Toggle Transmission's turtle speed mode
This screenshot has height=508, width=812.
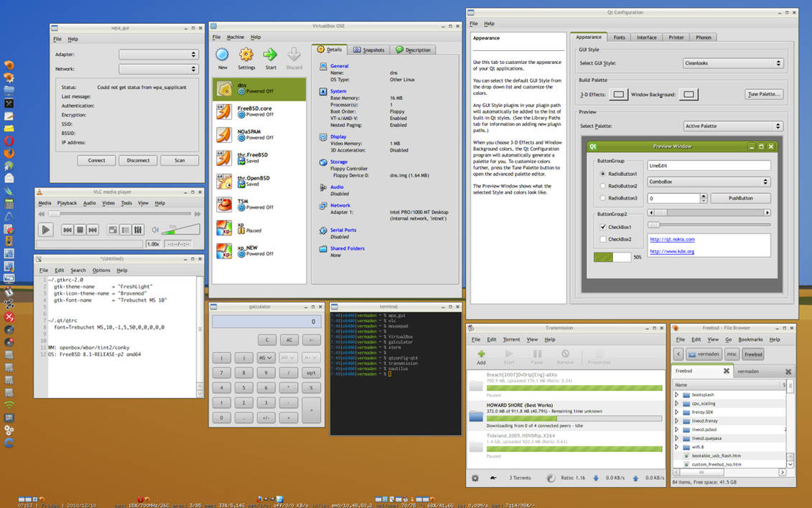point(493,477)
